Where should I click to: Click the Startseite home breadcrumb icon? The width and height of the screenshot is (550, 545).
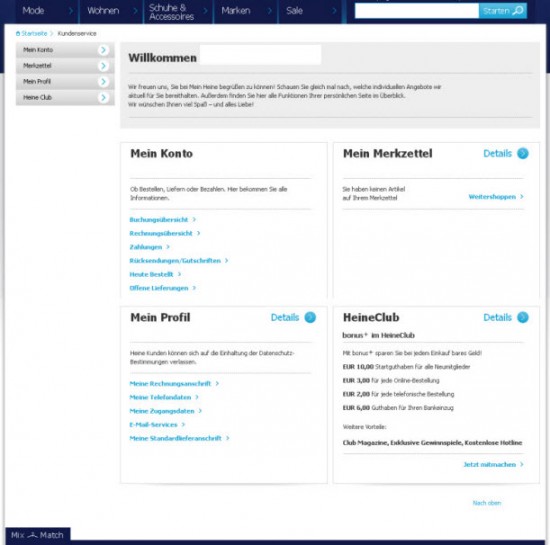(x=18, y=34)
